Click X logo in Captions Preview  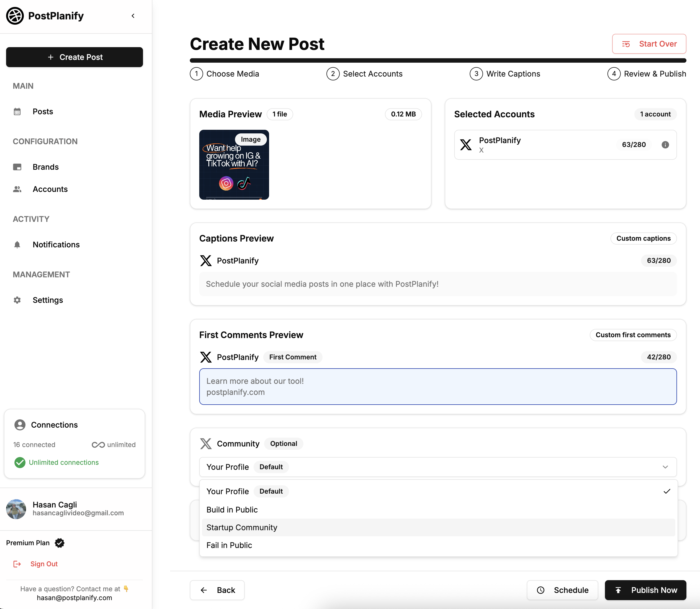(x=205, y=261)
